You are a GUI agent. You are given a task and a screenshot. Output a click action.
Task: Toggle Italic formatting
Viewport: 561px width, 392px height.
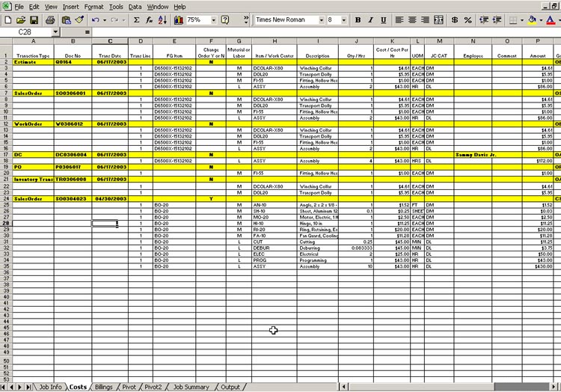pos(371,19)
